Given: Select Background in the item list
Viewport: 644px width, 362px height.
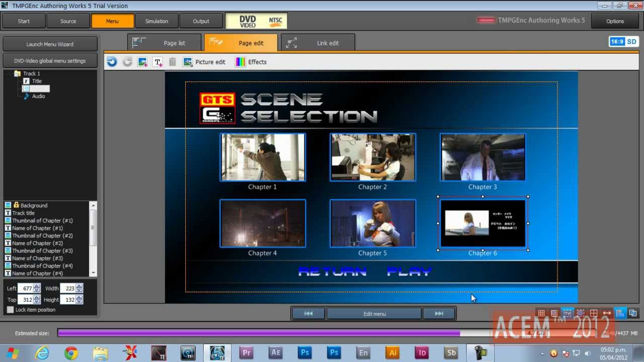Looking at the screenshot, I should pos(34,205).
